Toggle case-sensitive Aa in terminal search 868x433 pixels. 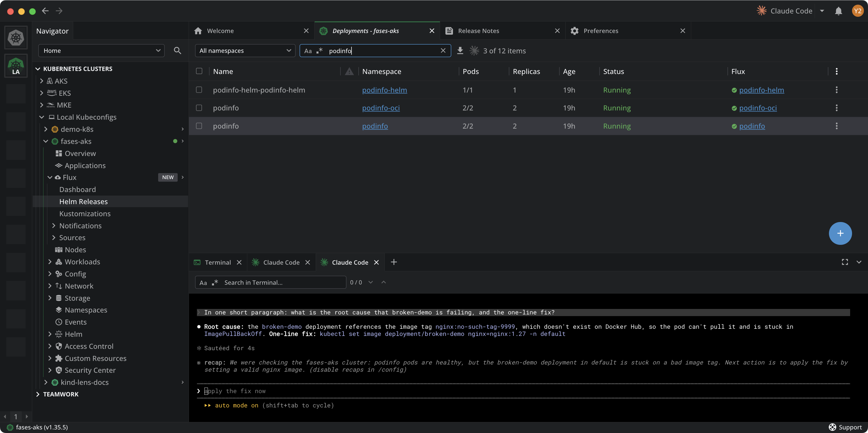(x=203, y=282)
